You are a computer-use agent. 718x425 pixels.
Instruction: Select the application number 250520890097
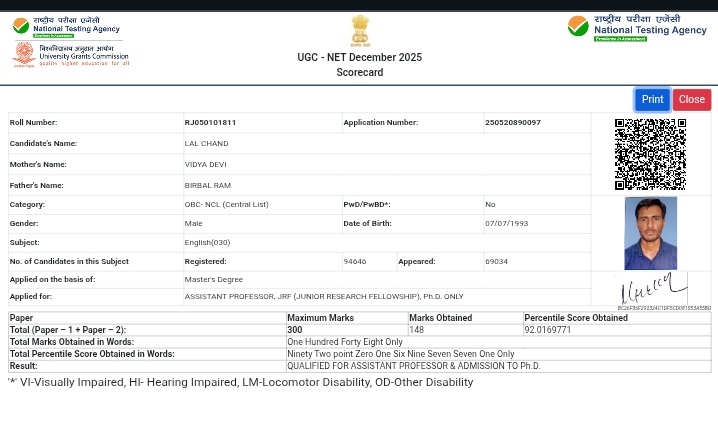pyautogui.click(x=513, y=122)
